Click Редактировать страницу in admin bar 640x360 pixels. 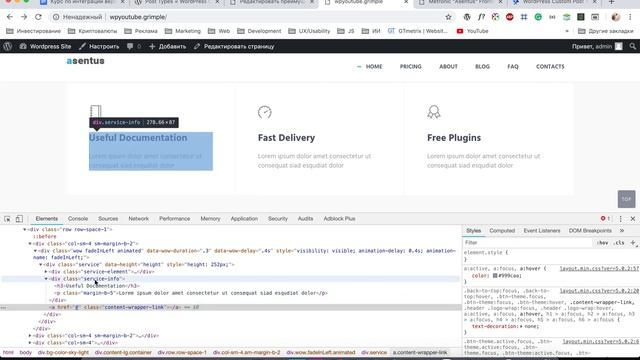pyautogui.click(x=234, y=47)
